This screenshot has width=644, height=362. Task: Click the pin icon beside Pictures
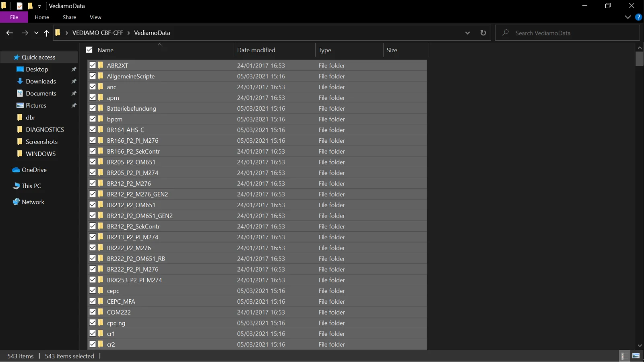pyautogui.click(x=74, y=105)
